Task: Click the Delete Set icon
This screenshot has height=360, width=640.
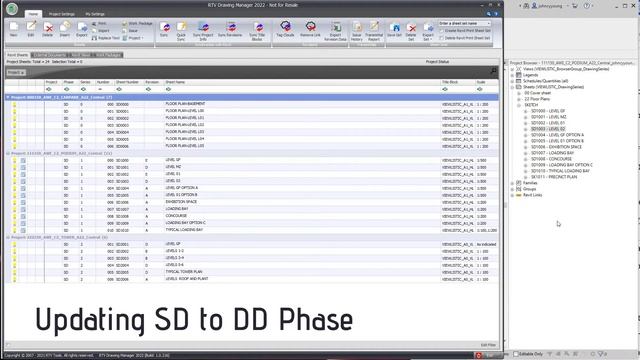Action: (411, 27)
